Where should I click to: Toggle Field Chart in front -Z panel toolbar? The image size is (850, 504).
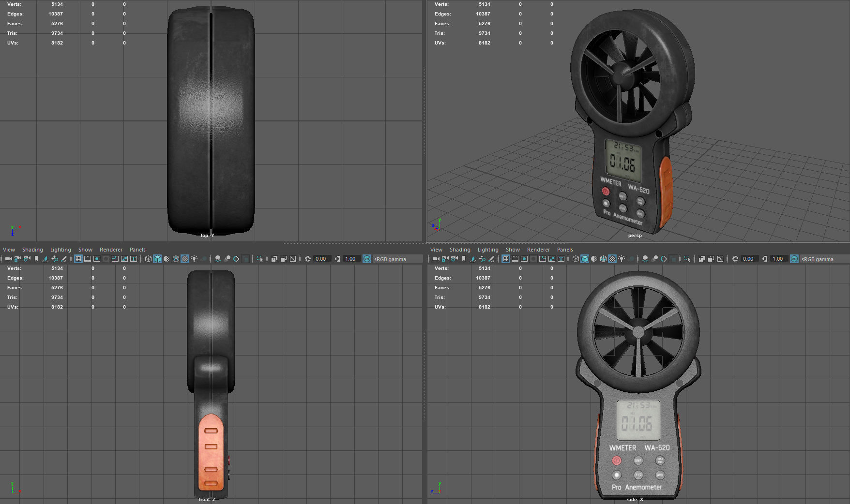[x=115, y=259]
